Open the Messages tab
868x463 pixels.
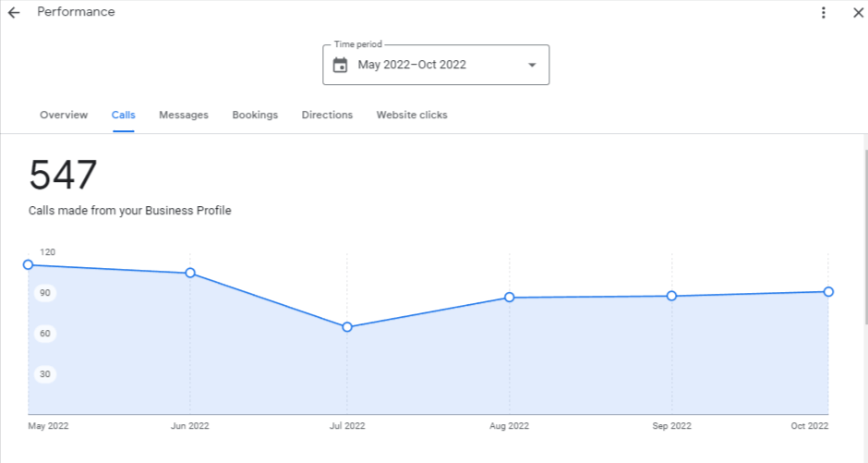tap(183, 116)
